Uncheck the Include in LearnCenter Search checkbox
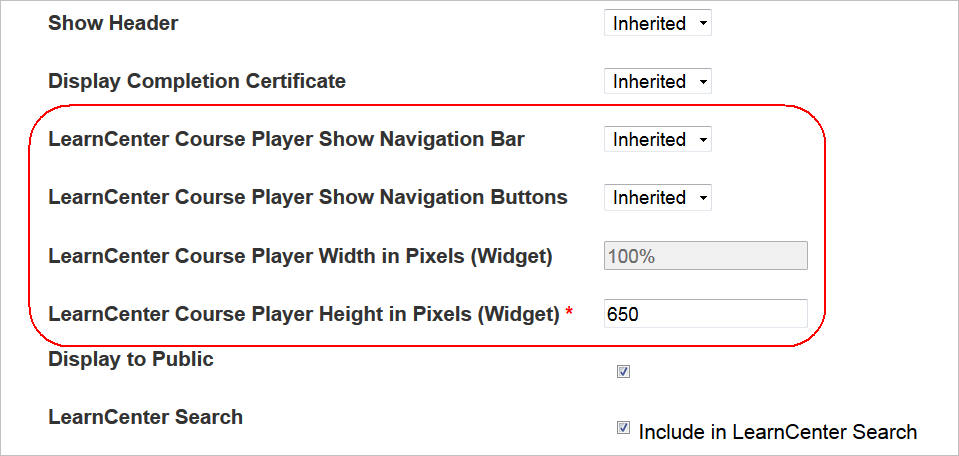Image resolution: width=959 pixels, height=456 pixels. 623,428
